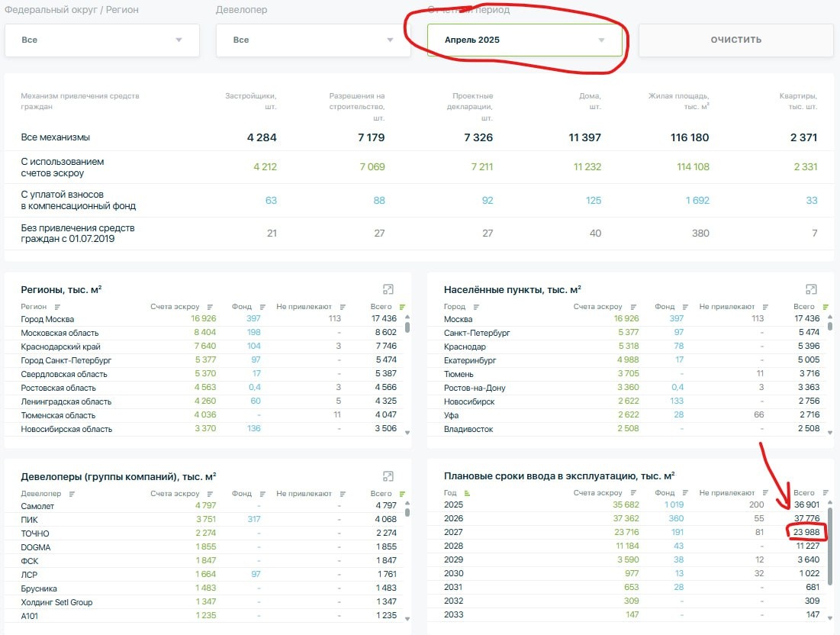This screenshot has height=635, width=840.
Task: Sort Населённые пункты by Фонд column
Action: pyautogui.click(x=685, y=307)
